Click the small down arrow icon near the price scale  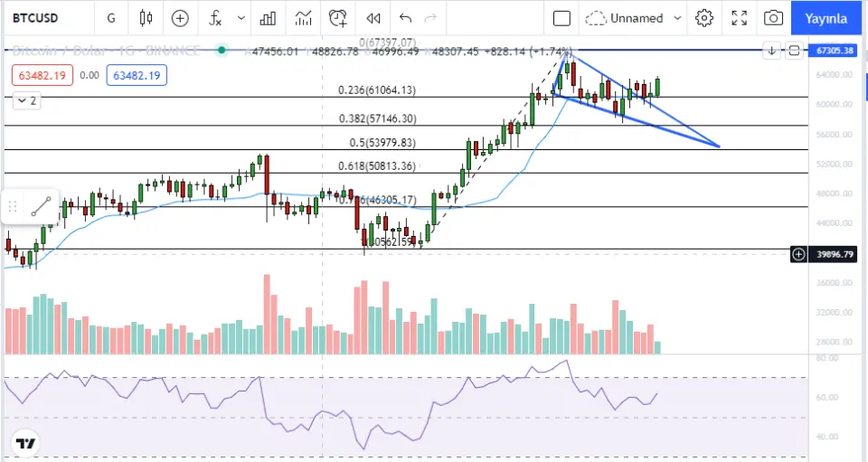[771, 51]
